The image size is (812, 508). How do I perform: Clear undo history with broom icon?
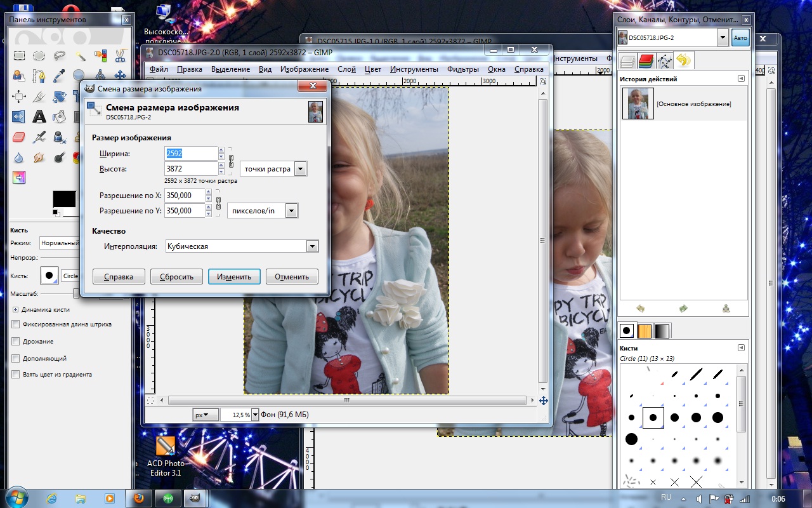[726, 309]
